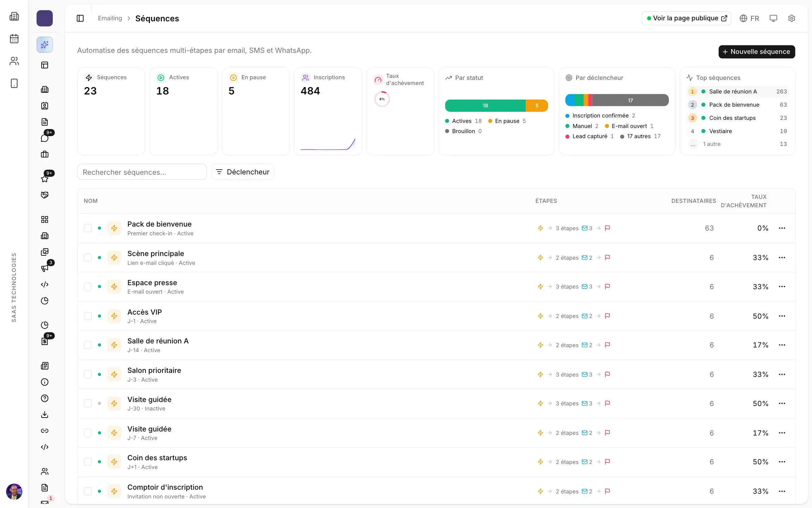
Task: Open the FR language selector
Action: tap(749, 18)
